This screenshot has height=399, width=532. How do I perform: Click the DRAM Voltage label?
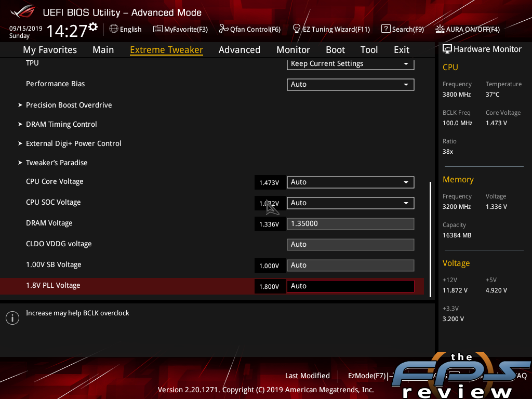pyautogui.click(x=49, y=223)
